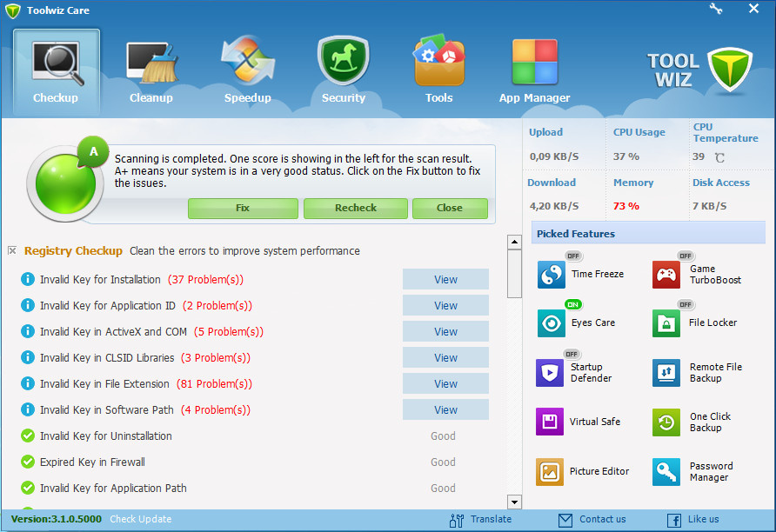The image size is (776, 532).
Task: Click the Facebook icon in status bar
Action: 674,520
